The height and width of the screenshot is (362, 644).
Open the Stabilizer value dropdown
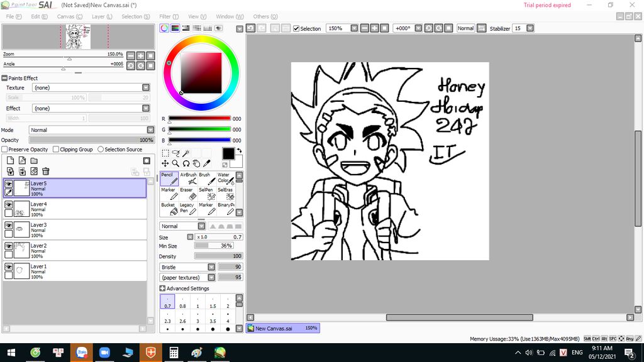(x=530, y=28)
